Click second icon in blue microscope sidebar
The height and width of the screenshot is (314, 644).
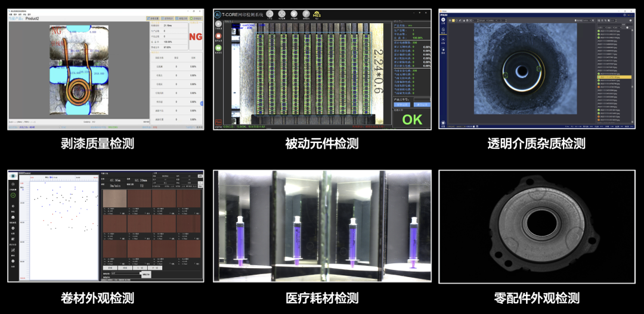tap(443, 30)
